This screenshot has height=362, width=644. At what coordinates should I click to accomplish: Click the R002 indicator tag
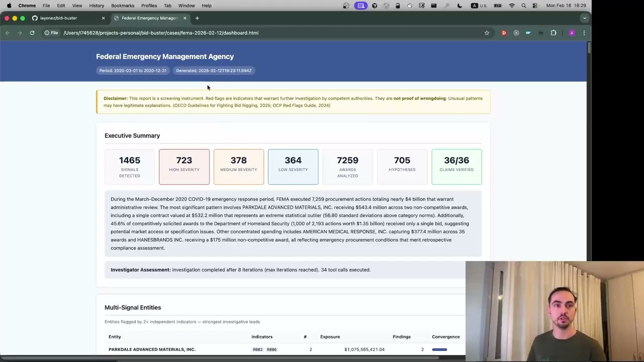[258, 349]
